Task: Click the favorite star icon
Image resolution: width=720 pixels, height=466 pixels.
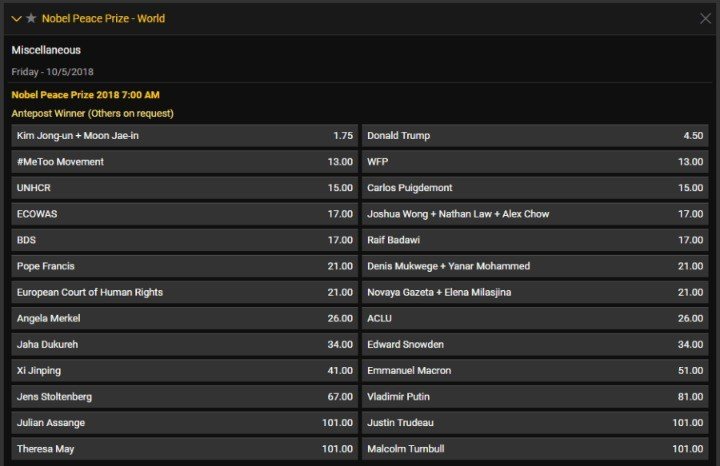Action: (x=31, y=18)
